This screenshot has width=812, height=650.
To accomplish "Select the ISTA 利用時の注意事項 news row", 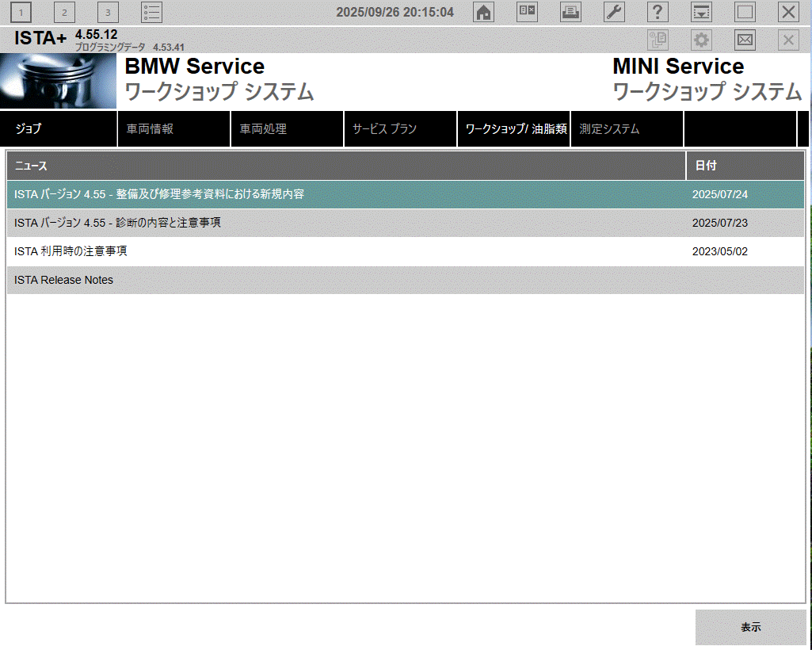I will click(71, 251).
